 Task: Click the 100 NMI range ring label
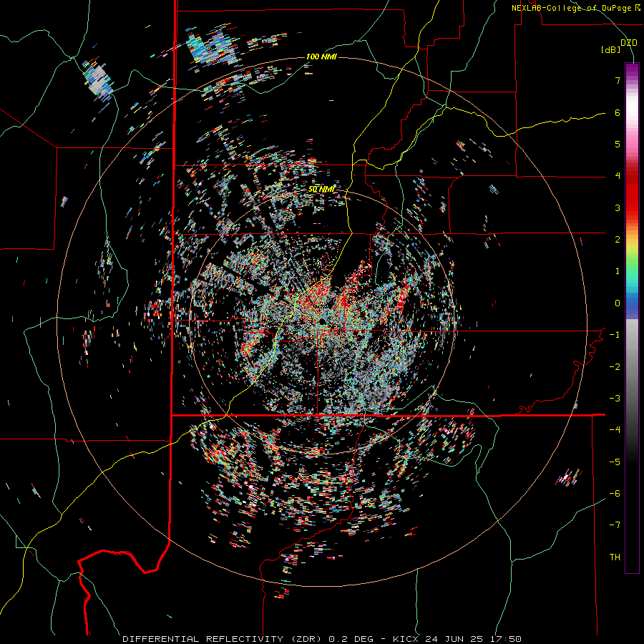(x=321, y=57)
